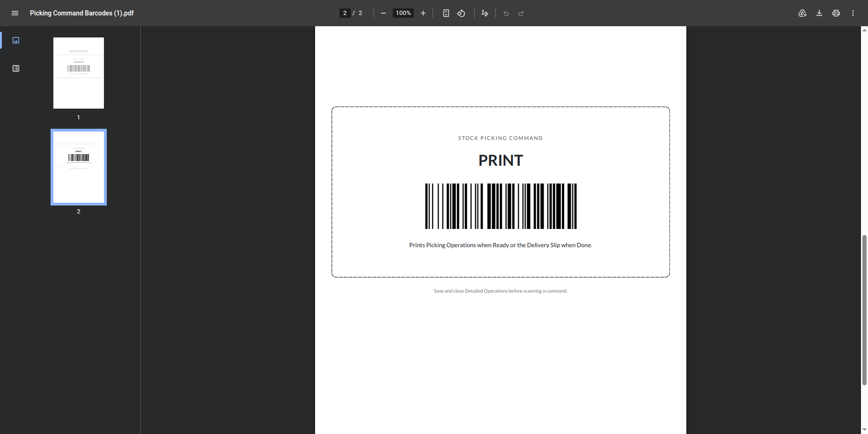
Task: Click the 'STOCK PICKING COMMAND' label
Action: coord(500,138)
